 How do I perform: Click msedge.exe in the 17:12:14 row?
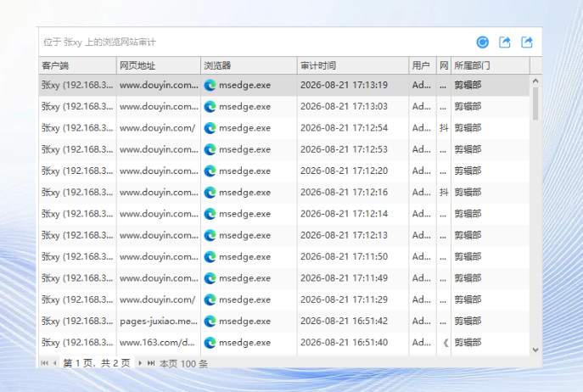click(244, 214)
